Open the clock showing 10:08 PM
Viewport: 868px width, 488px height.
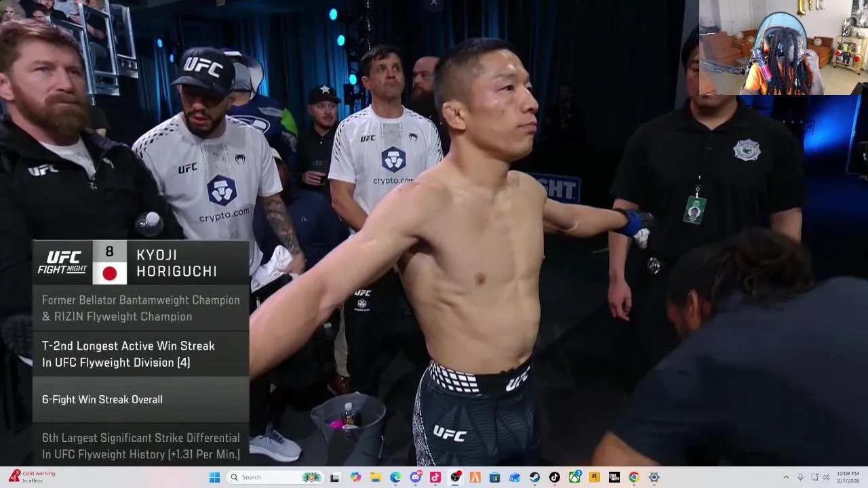tap(848, 473)
